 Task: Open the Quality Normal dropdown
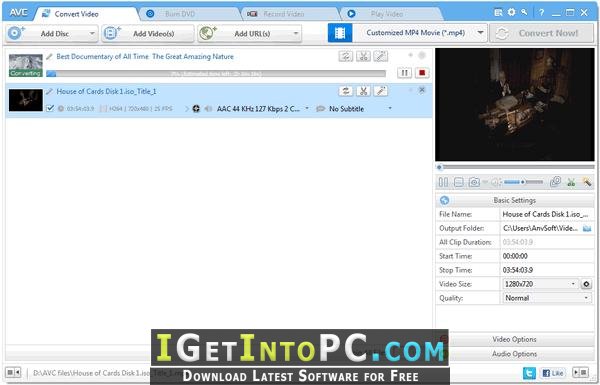pyautogui.click(x=546, y=298)
